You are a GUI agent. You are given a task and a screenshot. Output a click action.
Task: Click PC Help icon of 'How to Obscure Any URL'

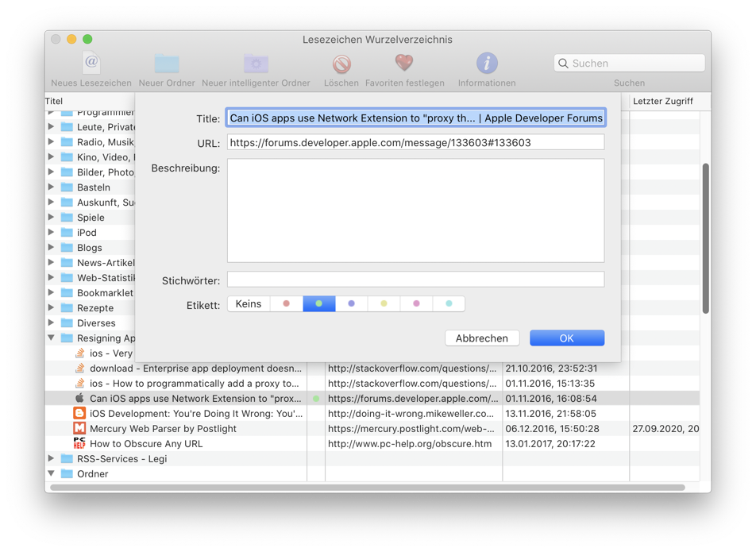(79, 443)
